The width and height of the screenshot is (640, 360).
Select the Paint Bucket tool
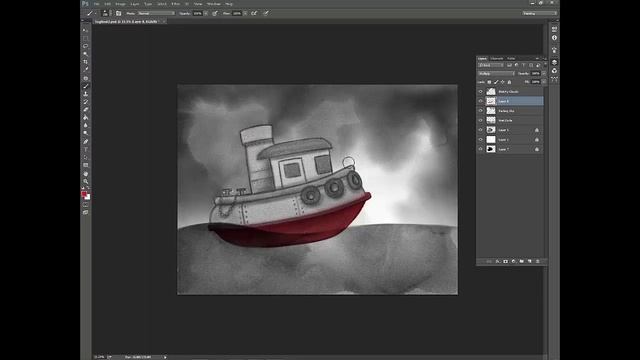tap(85, 118)
